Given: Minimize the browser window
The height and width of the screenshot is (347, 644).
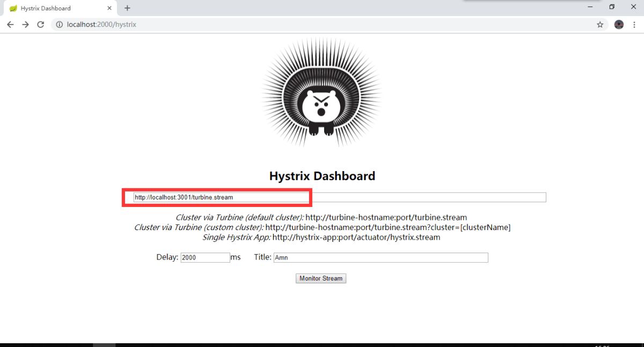Looking at the screenshot, I should coord(590,7).
